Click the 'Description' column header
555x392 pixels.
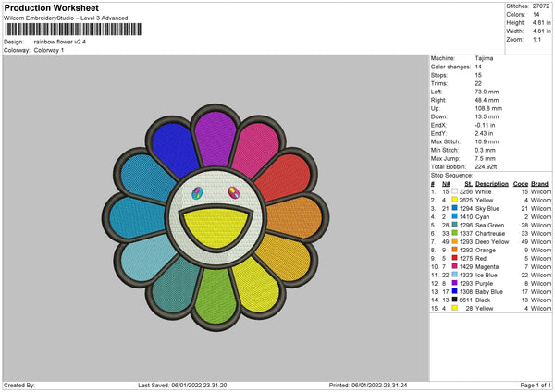(x=492, y=184)
